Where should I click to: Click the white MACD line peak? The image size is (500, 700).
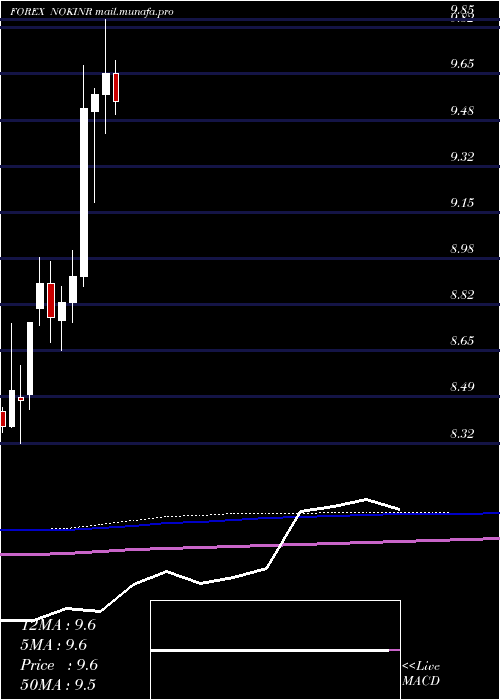point(365,499)
